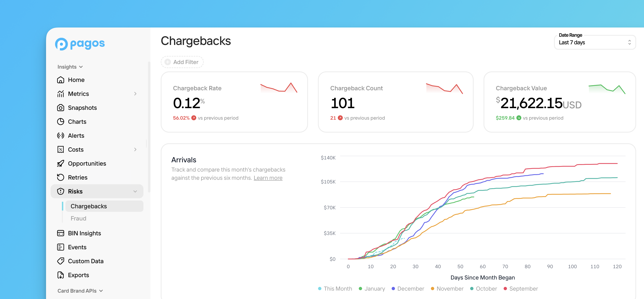Click the BIN Insights card icon

pos(60,233)
